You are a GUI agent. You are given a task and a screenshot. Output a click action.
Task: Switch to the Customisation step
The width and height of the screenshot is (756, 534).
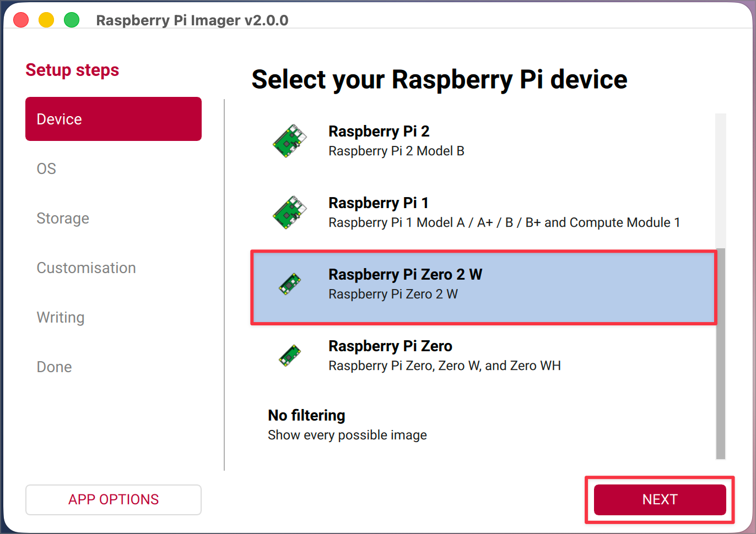(86, 268)
